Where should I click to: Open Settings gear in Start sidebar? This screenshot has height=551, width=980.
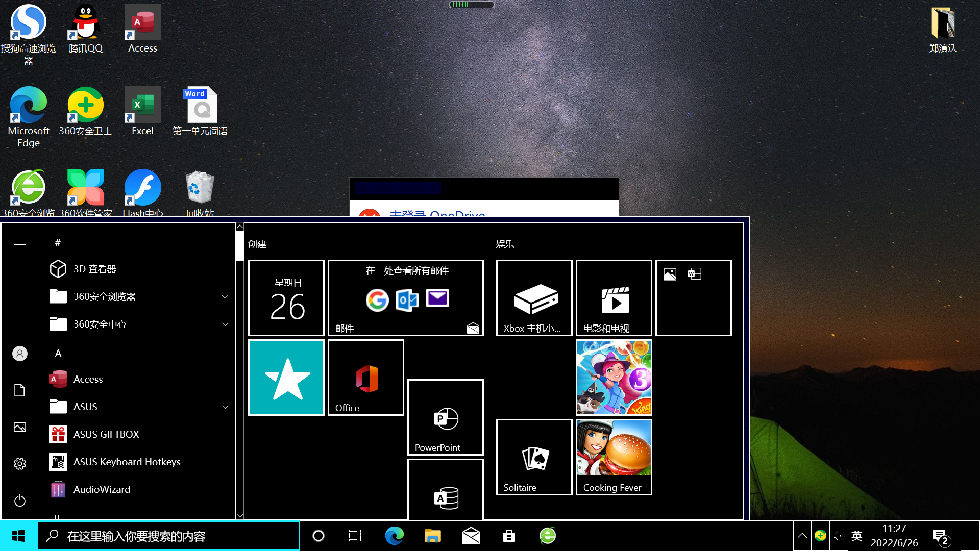(20, 464)
